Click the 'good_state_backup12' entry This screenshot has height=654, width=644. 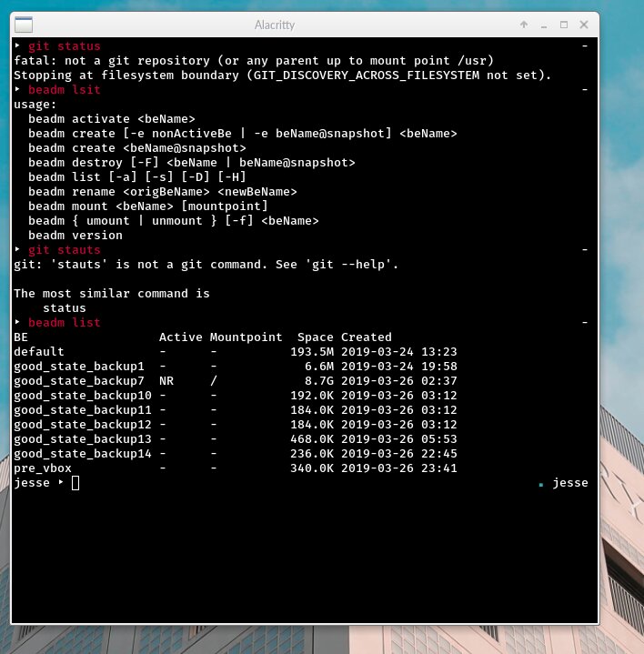pyautogui.click(x=83, y=425)
